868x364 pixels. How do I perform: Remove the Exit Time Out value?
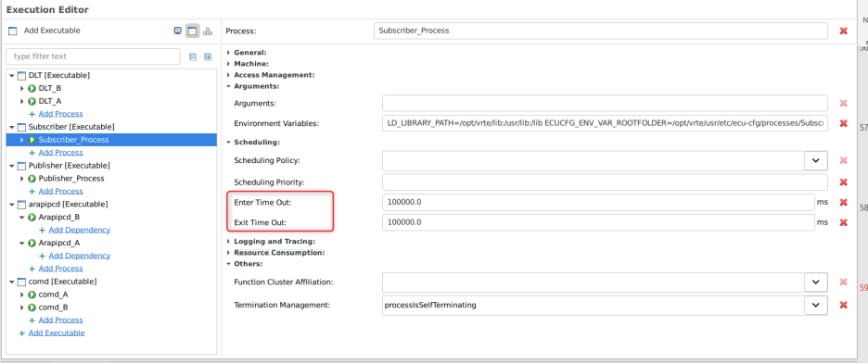[x=843, y=222]
